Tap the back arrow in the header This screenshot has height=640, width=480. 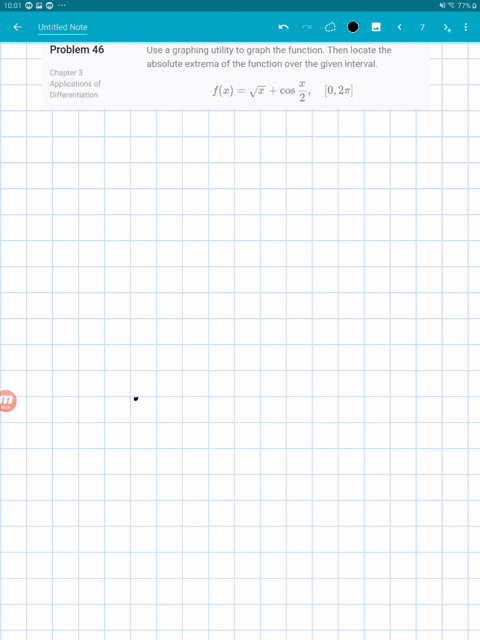(17, 27)
